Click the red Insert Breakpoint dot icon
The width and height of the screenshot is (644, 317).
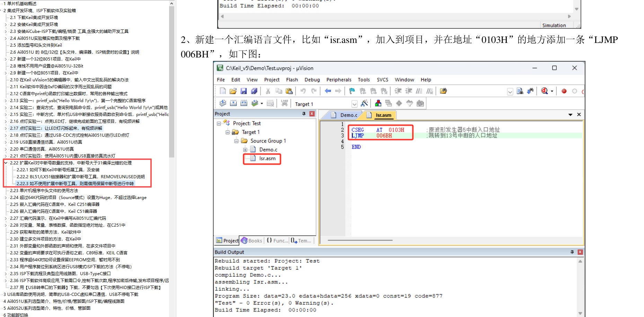coord(564,91)
